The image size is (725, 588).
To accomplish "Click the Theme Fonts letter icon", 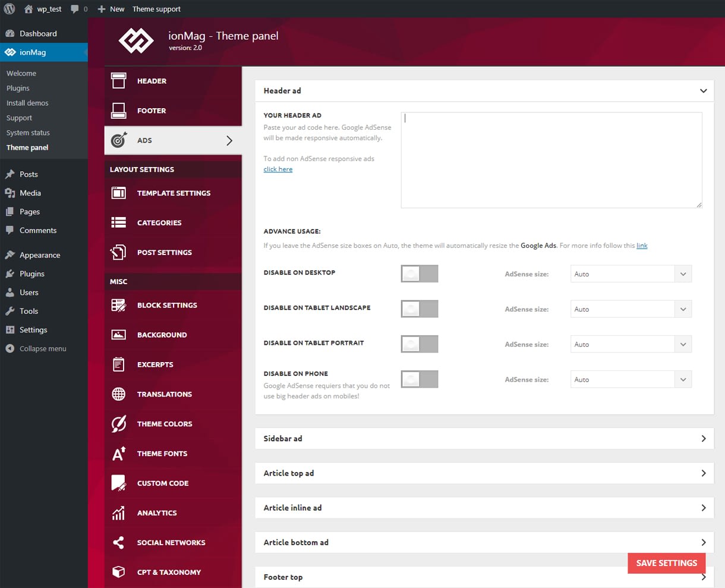I will coord(119,454).
